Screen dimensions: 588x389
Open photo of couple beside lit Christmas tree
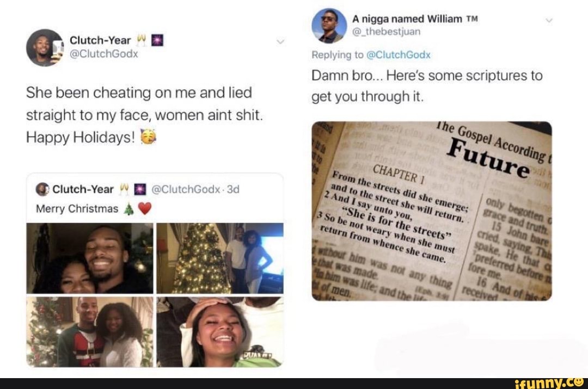220,258
